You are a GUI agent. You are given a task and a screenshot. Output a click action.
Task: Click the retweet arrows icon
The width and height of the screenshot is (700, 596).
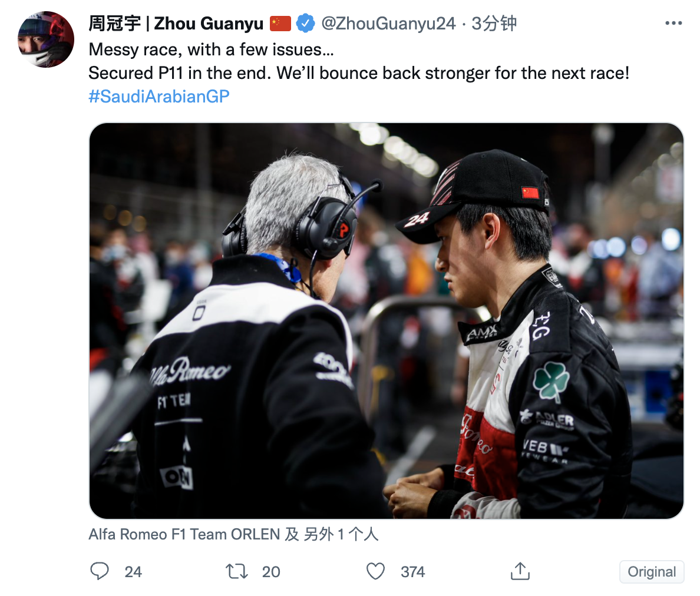tap(237, 571)
